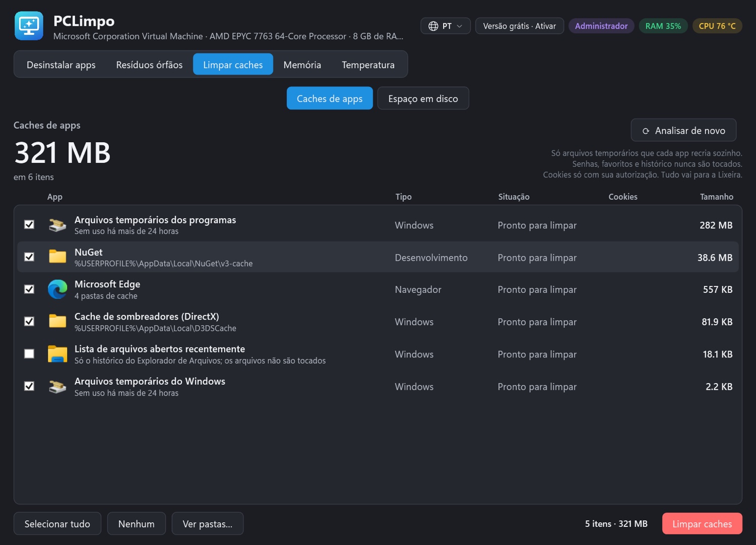The height and width of the screenshot is (545, 756).
Task: Click the Tipo column header
Action: 403,197
